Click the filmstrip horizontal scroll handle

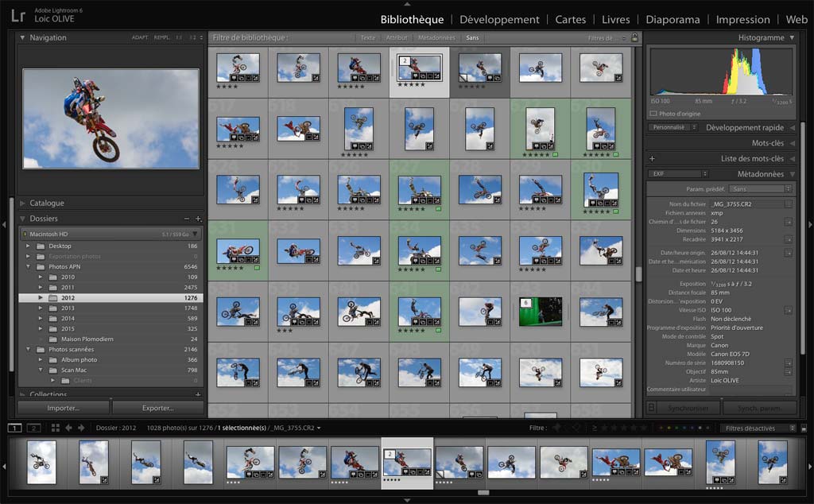tap(483, 493)
